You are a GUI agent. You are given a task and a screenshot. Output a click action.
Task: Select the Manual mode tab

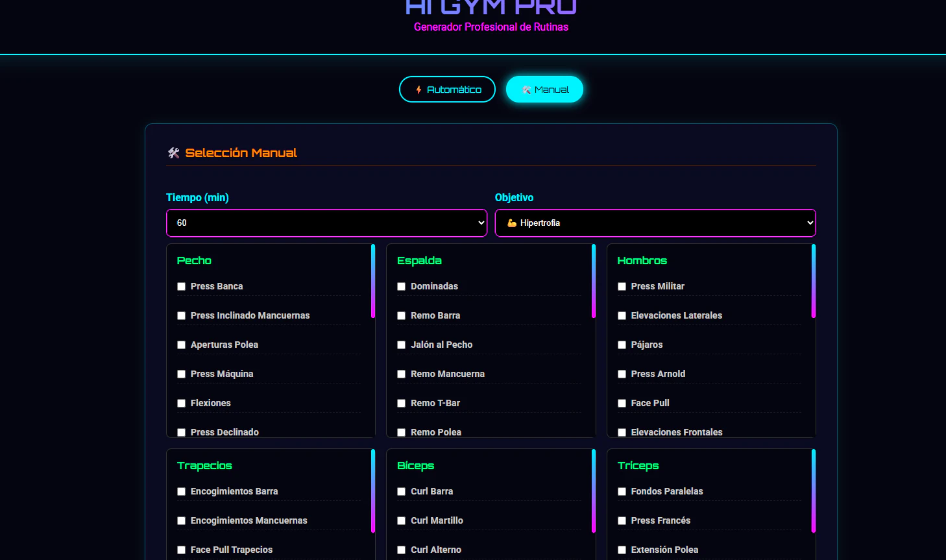(544, 90)
